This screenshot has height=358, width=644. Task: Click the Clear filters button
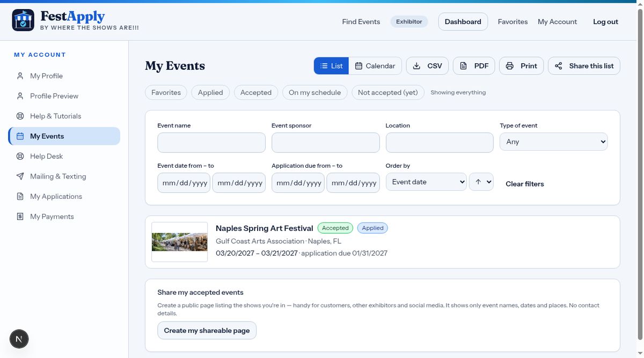(x=525, y=184)
